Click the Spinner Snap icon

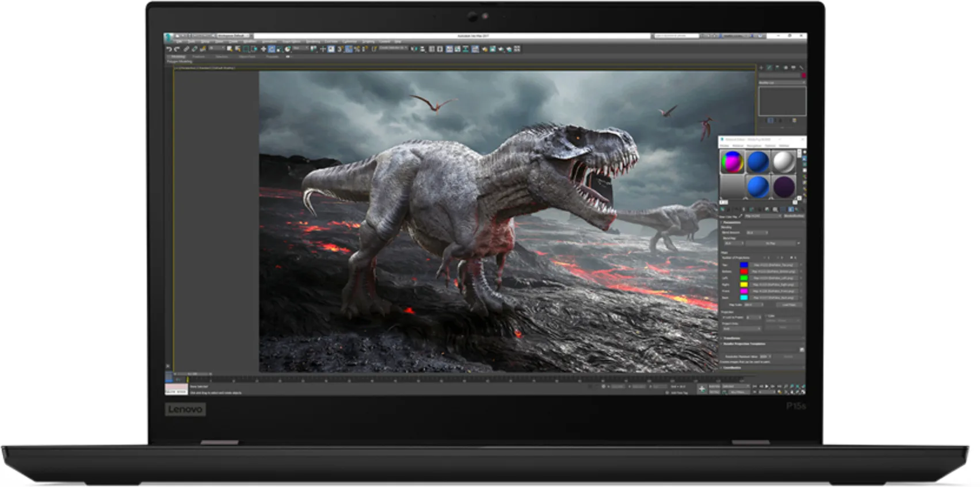365,49
